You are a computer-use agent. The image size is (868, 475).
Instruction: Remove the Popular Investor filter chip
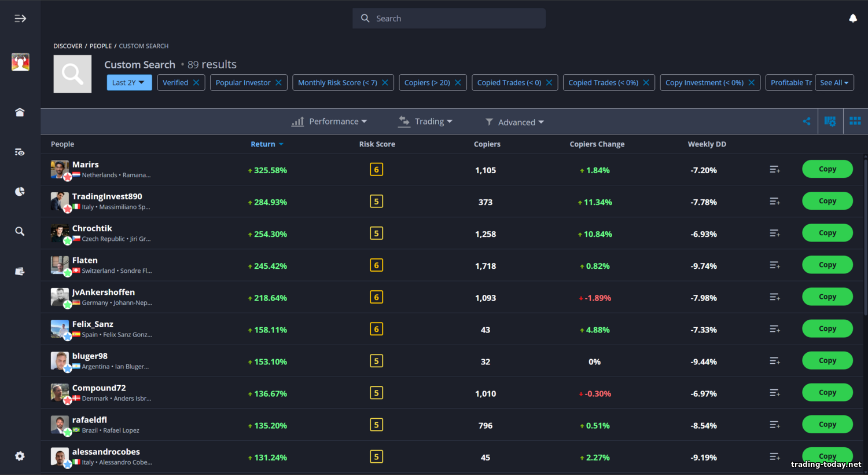278,83
